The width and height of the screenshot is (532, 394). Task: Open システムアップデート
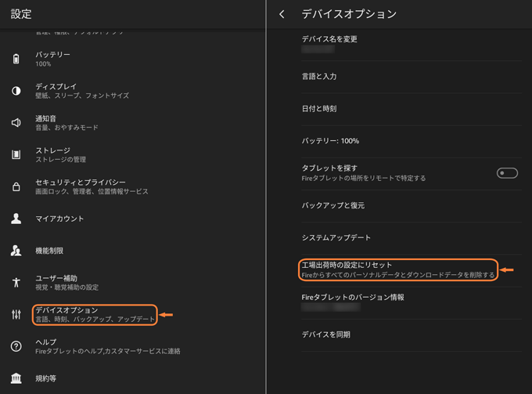pos(412,238)
